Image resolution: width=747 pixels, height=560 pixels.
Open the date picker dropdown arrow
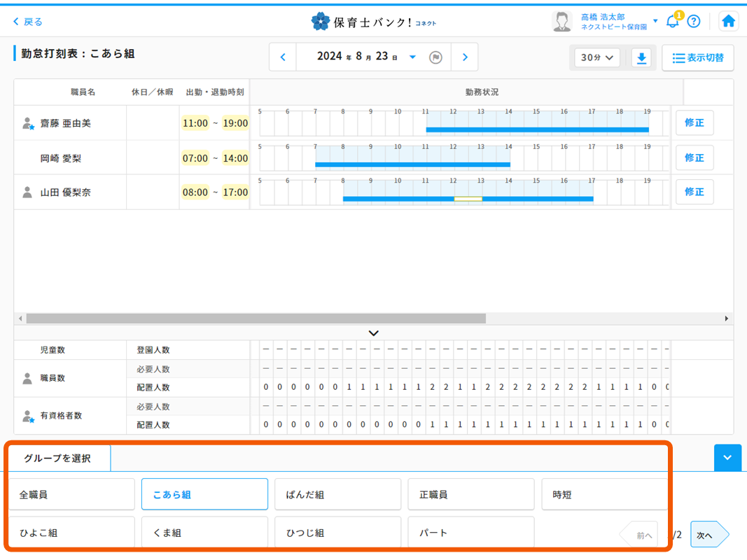point(411,57)
